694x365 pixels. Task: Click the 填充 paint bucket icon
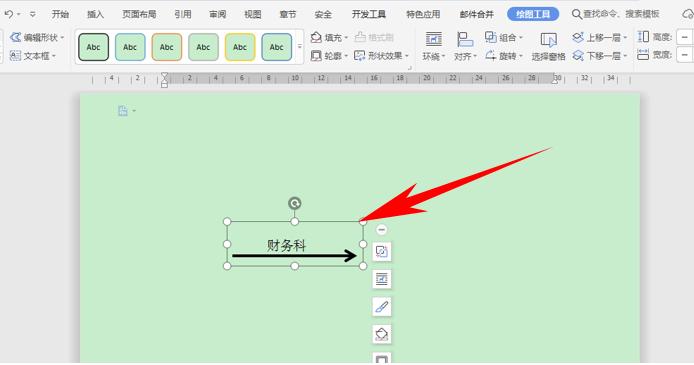(316, 37)
